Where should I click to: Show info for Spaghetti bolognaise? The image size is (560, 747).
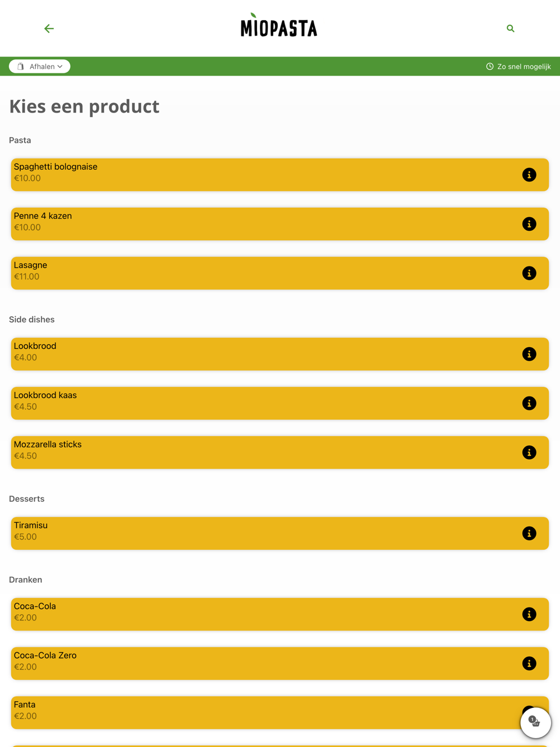pos(529,175)
